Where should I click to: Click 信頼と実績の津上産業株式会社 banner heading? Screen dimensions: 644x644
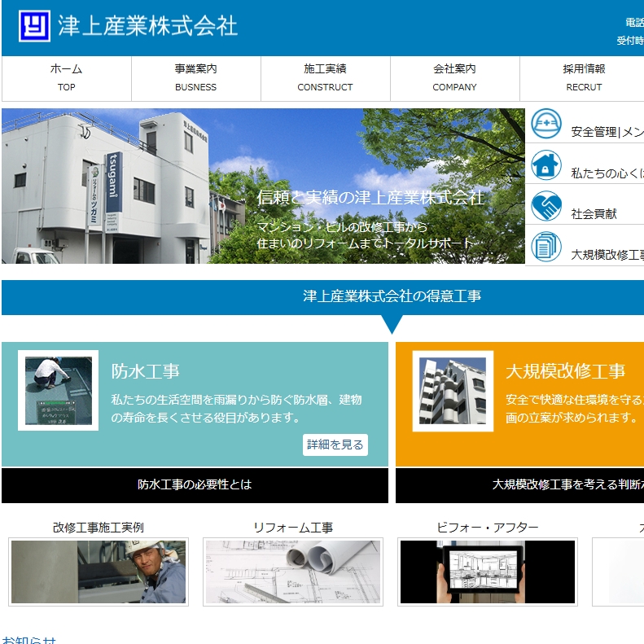(x=370, y=198)
